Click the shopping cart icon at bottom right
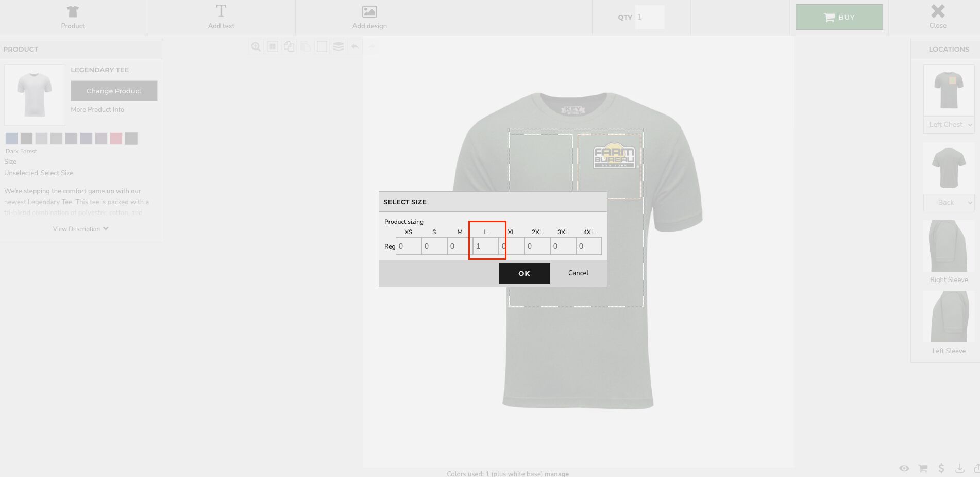 coord(923,468)
